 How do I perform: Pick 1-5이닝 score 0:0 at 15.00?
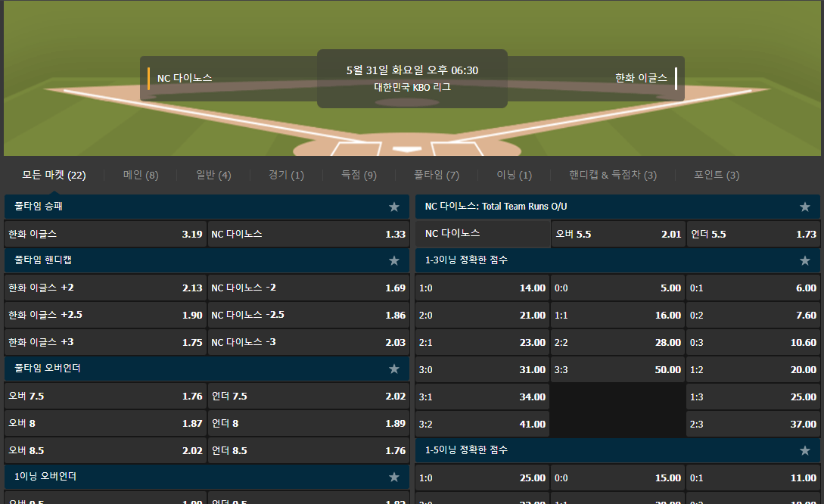[x=618, y=478]
